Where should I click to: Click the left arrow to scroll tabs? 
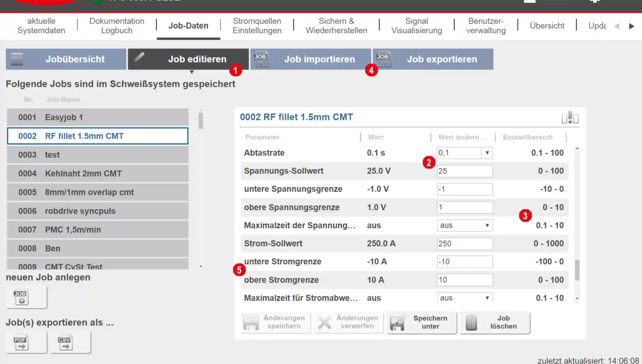click(x=617, y=26)
